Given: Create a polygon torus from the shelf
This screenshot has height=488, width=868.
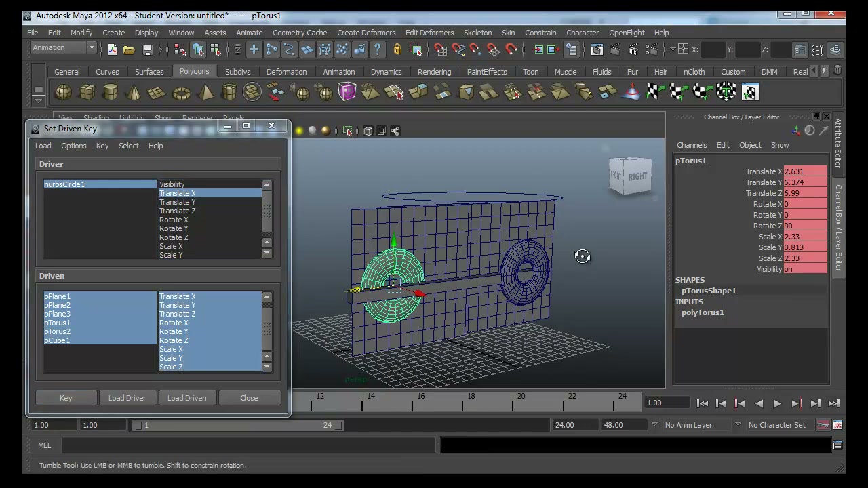Looking at the screenshot, I should tap(181, 91).
